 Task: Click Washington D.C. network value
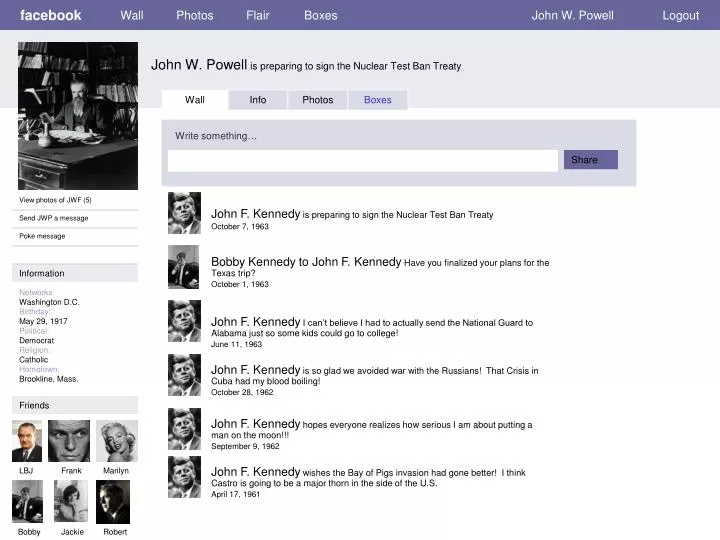[x=49, y=302]
